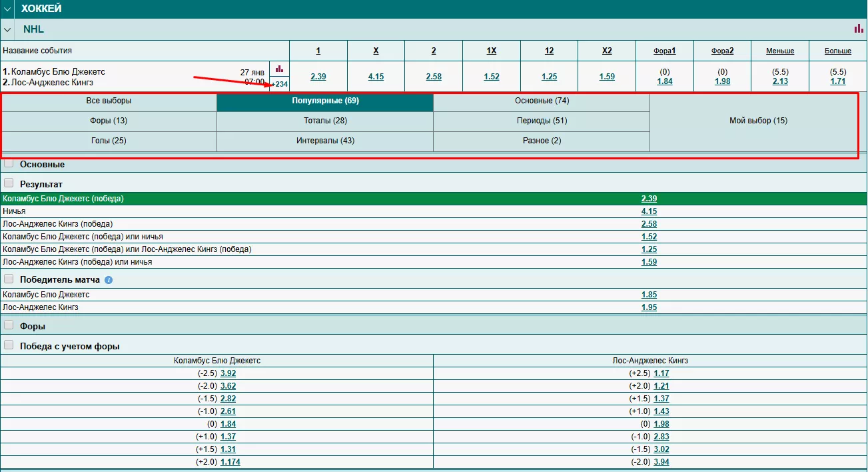Open the Периоды (51) tab
This screenshot has width=868, height=472.
(x=541, y=121)
